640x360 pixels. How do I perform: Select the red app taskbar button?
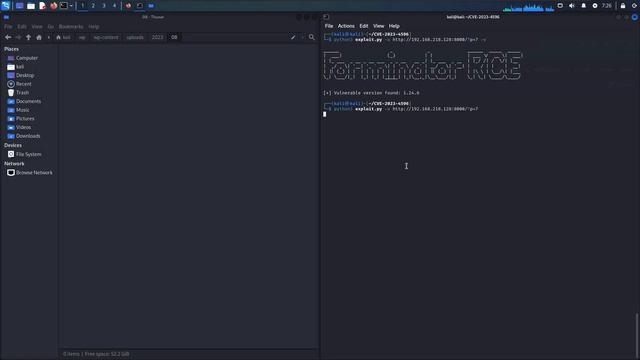pos(129,6)
